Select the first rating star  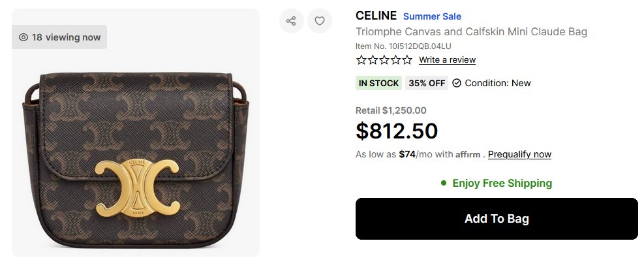click(x=361, y=60)
